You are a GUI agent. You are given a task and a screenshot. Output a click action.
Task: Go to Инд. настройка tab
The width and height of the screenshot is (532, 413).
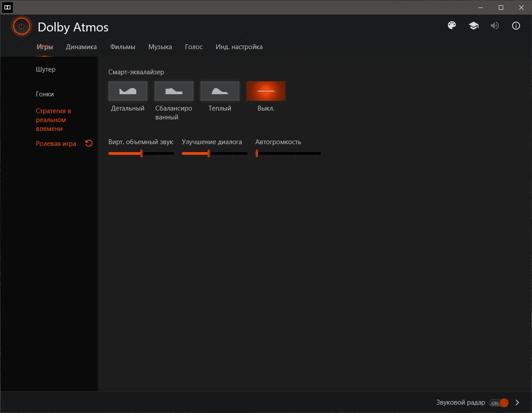click(239, 47)
